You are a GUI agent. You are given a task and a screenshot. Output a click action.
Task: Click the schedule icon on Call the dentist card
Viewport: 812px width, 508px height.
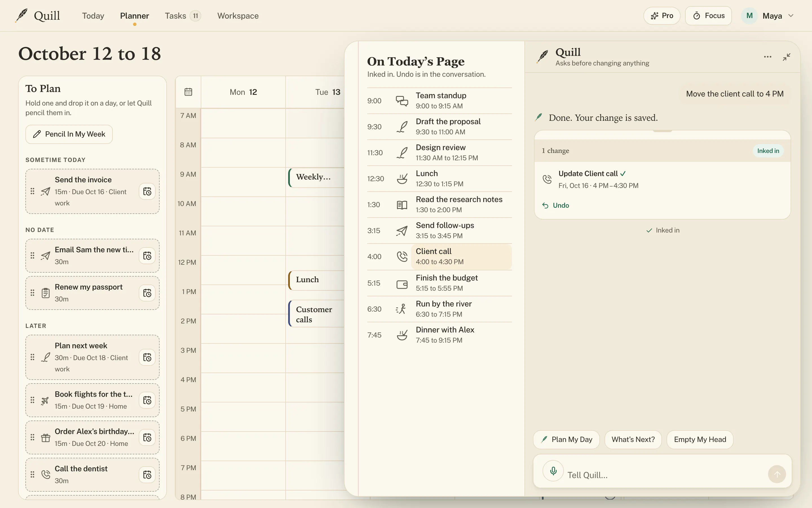(147, 475)
